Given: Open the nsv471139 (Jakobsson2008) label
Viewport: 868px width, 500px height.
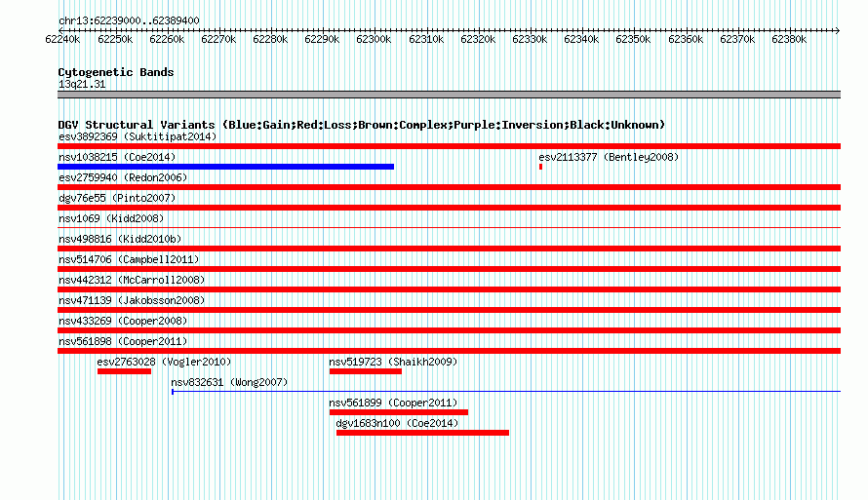Looking at the screenshot, I should point(132,300).
